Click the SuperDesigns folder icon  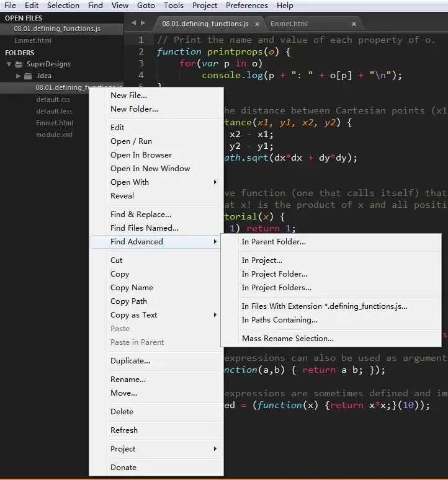click(x=19, y=64)
